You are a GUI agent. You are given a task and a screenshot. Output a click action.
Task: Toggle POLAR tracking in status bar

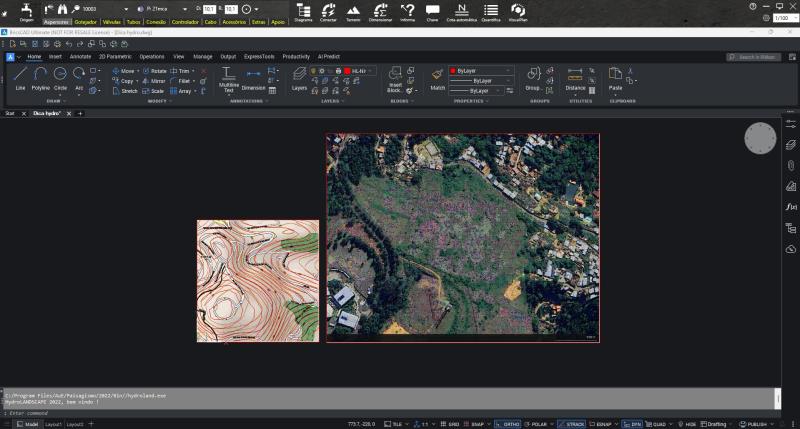click(x=541, y=424)
